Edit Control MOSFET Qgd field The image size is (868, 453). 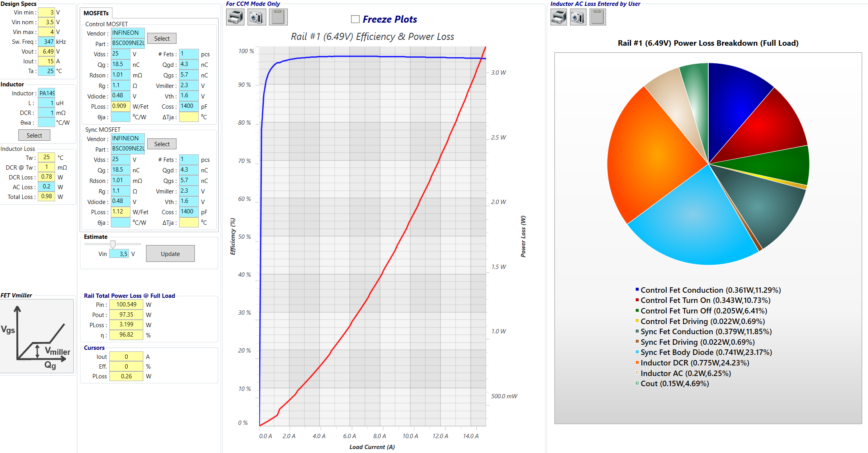coord(189,64)
